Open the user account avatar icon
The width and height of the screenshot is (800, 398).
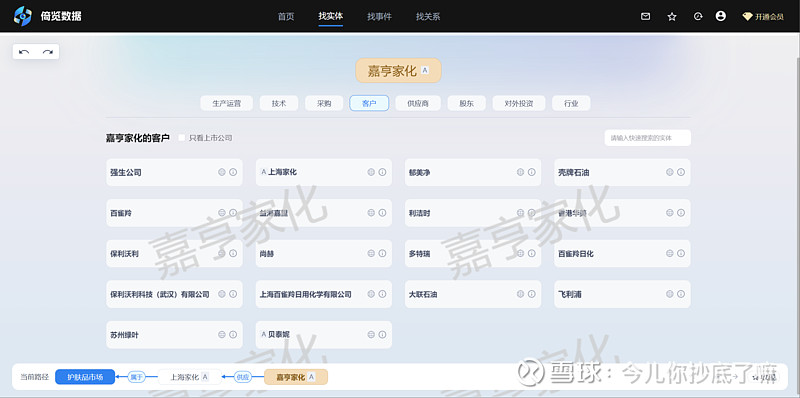click(x=720, y=16)
